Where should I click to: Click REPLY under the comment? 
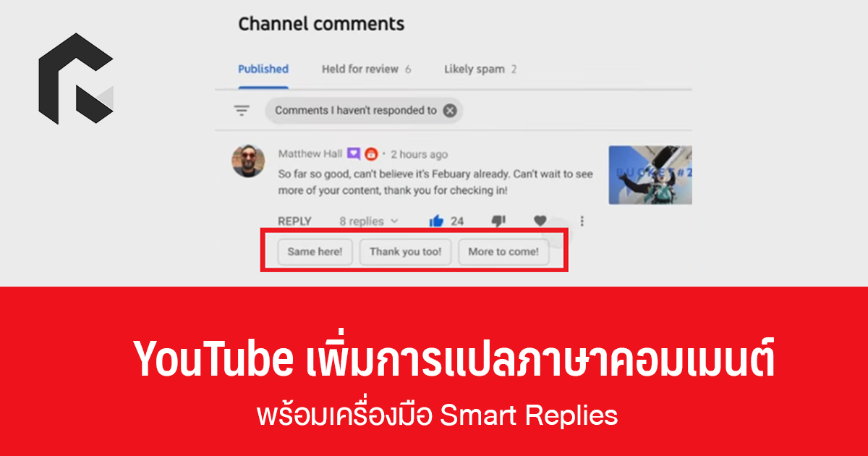294,221
